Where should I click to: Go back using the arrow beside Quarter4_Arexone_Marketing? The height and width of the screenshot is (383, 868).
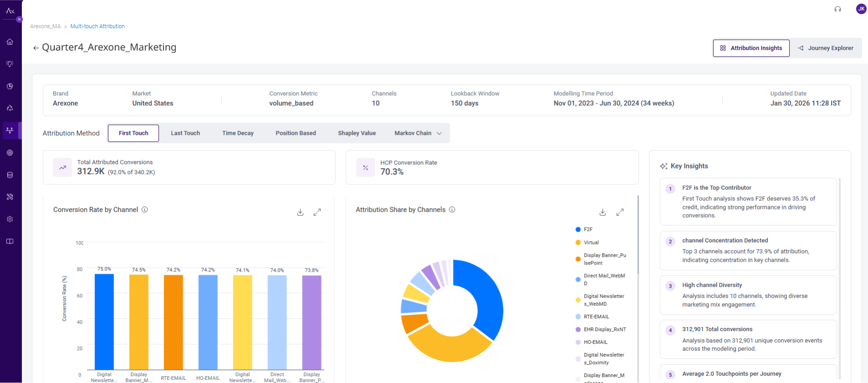(36, 48)
